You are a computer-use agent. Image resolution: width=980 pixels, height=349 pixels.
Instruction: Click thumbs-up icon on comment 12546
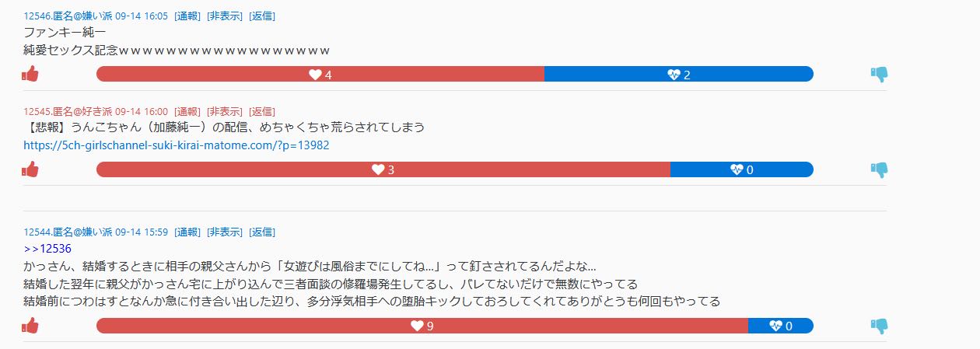coord(30,74)
